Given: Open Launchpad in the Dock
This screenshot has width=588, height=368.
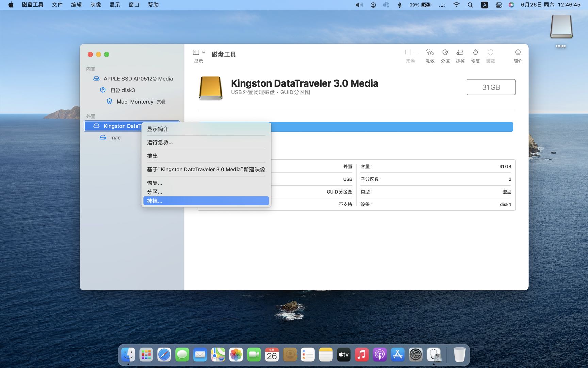Looking at the screenshot, I should (146, 355).
